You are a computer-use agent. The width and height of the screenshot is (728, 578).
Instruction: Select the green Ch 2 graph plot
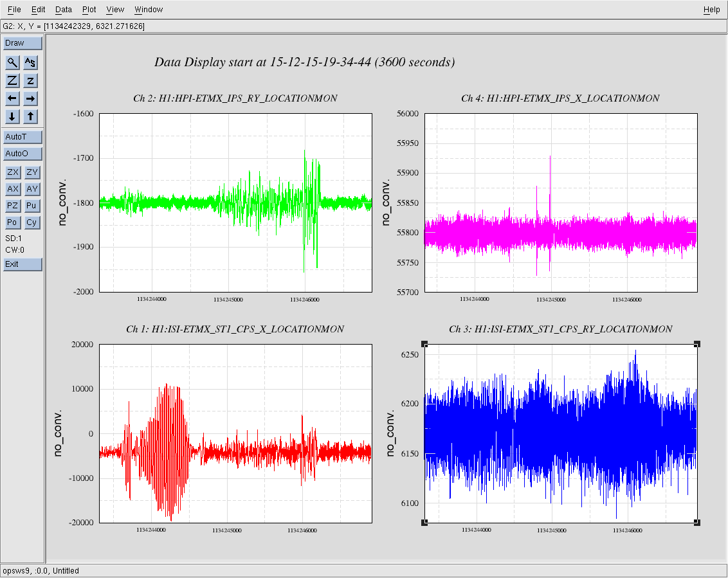click(x=236, y=203)
